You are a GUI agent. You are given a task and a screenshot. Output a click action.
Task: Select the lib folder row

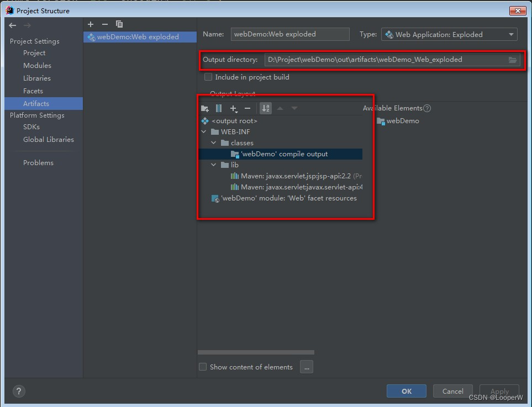click(230, 165)
